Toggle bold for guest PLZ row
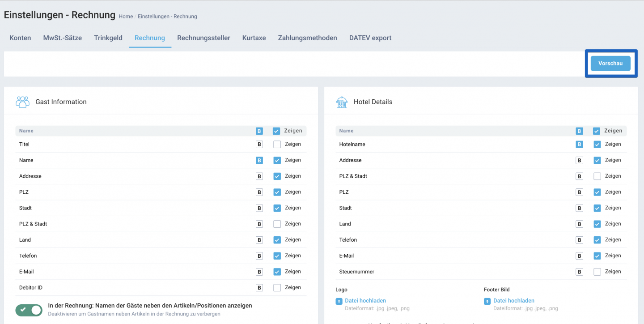This screenshot has width=644, height=324. (259, 192)
